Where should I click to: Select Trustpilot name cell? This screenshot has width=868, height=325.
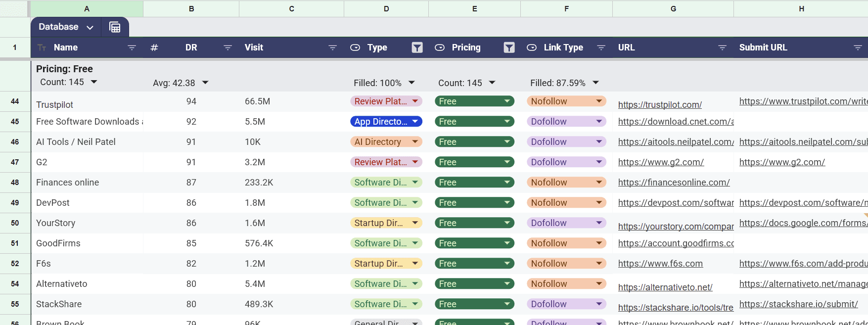point(87,101)
